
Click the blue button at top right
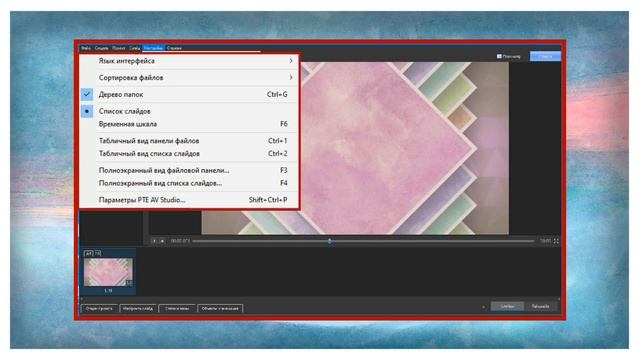545,56
